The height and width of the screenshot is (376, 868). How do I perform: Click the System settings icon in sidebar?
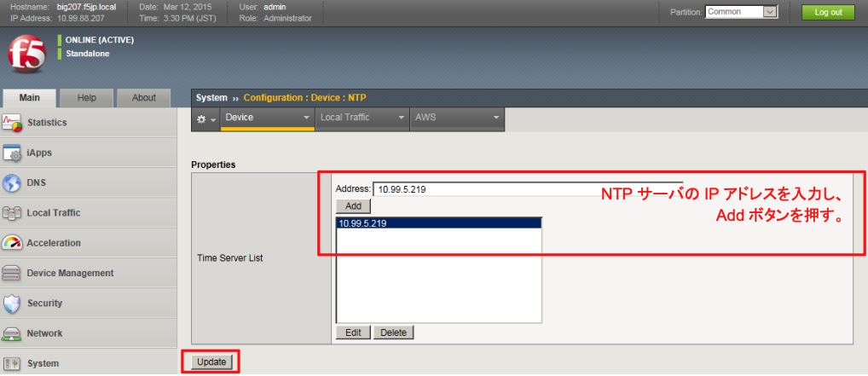tap(12, 364)
